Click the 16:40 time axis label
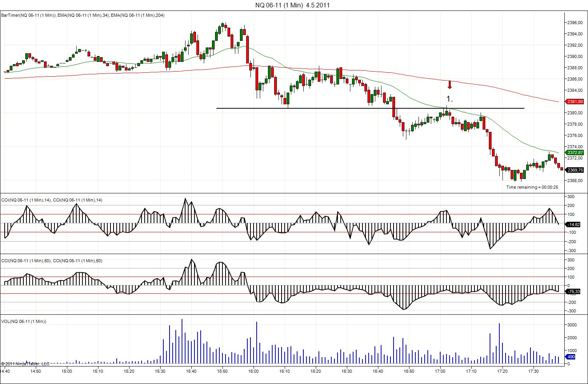 click(x=378, y=371)
